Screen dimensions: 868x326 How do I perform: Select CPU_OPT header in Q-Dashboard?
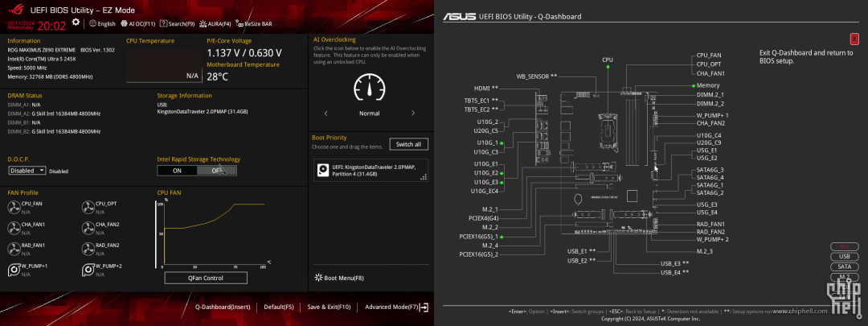tap(709, 64)
